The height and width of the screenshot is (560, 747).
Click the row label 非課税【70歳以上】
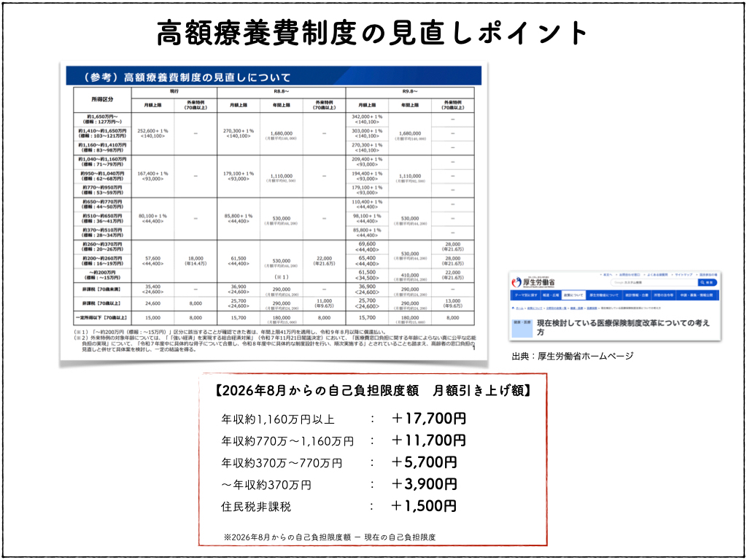(x=101, y=303)
